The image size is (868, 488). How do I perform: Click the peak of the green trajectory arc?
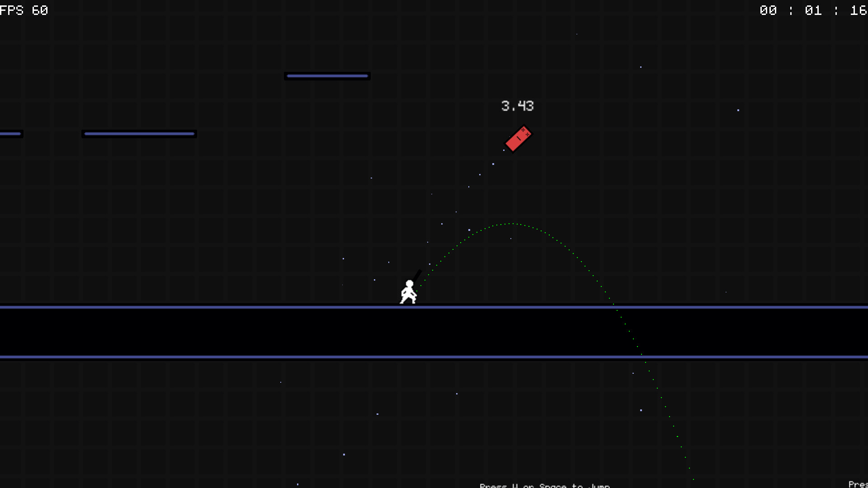pyautogui.click(x=511, y=223)
